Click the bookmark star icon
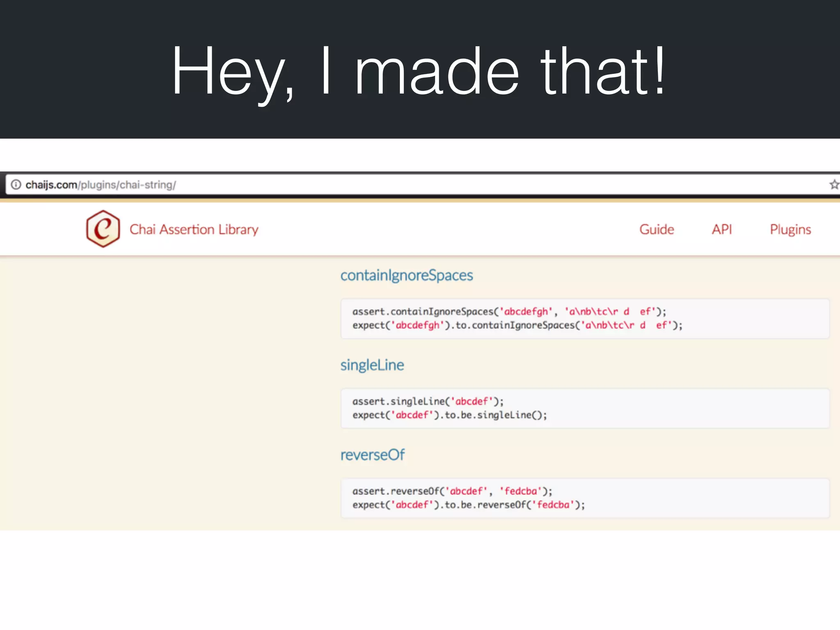Image resolution: width=840 pixels, height=630 pixels. (x=834, y=185)
